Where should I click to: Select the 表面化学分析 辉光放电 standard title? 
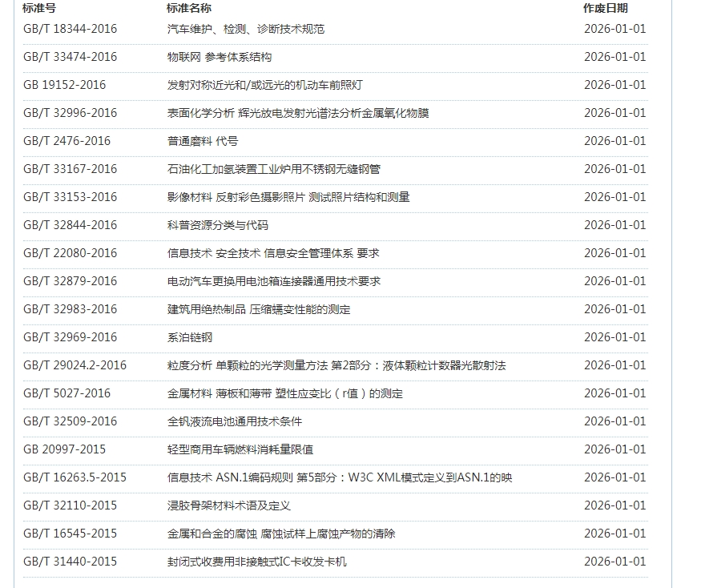[297, 113]
